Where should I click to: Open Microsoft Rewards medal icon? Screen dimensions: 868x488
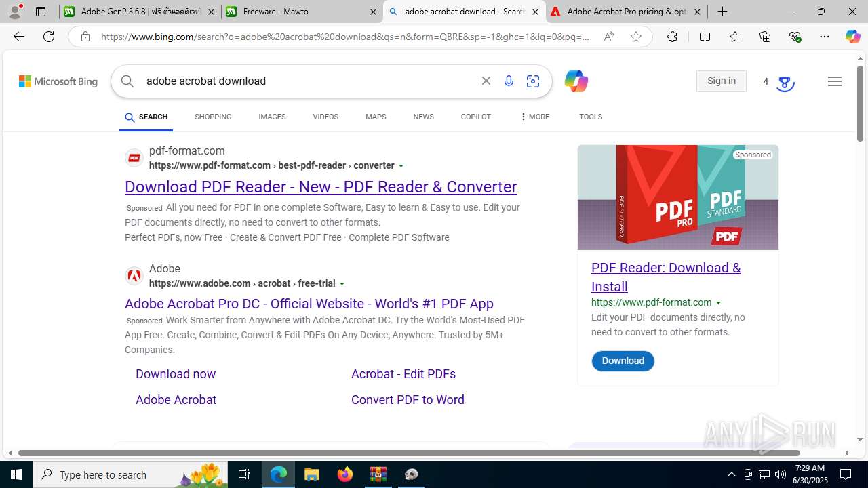785,83
